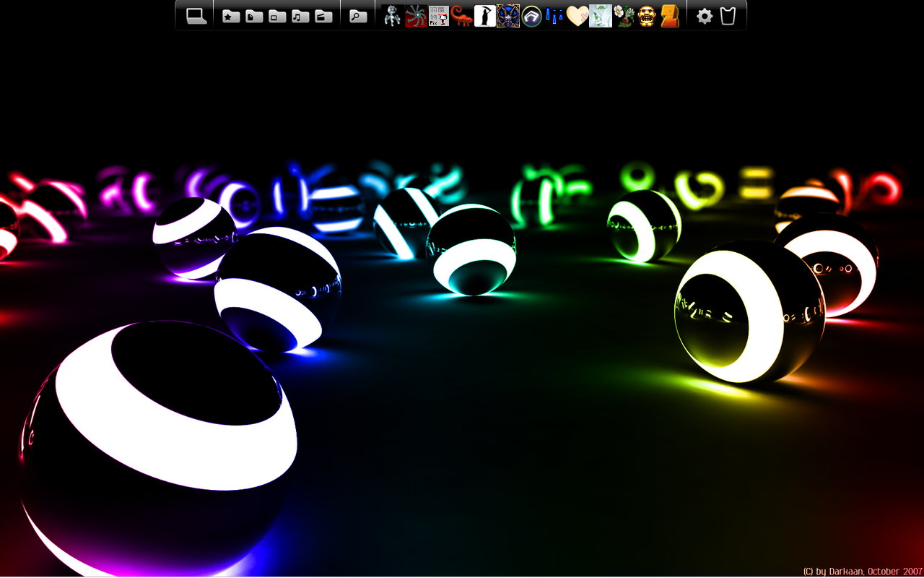The height and width of the screenshot is (578, 924).
Task: Launch the round green-ringed chevron icon
Action: point(531,16)
